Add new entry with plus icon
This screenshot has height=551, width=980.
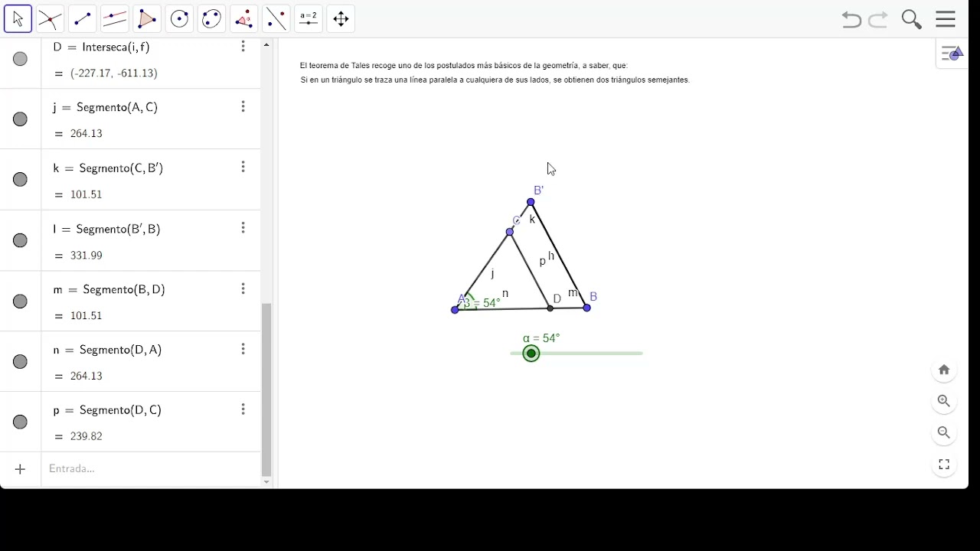21,469
